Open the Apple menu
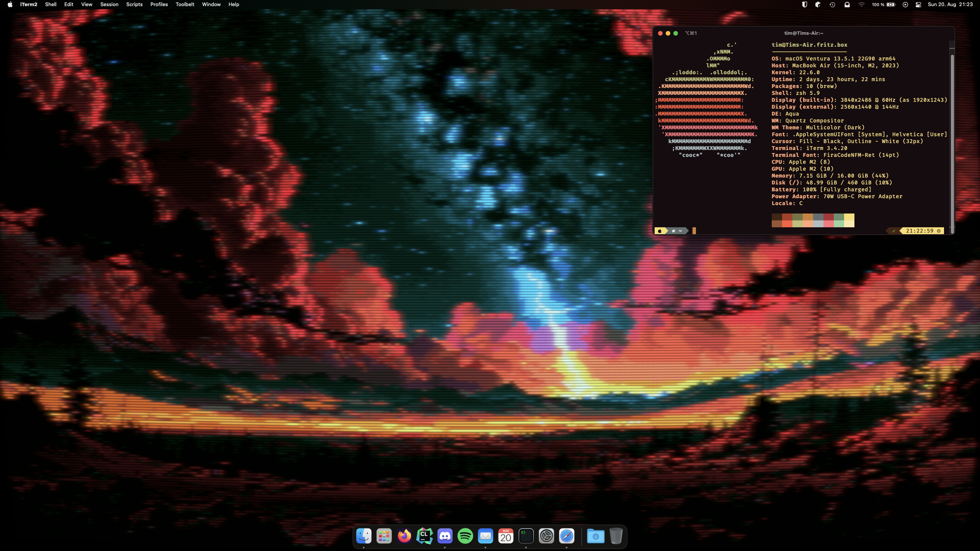This screenshot has width=980, height=551. tap(10, 5)
